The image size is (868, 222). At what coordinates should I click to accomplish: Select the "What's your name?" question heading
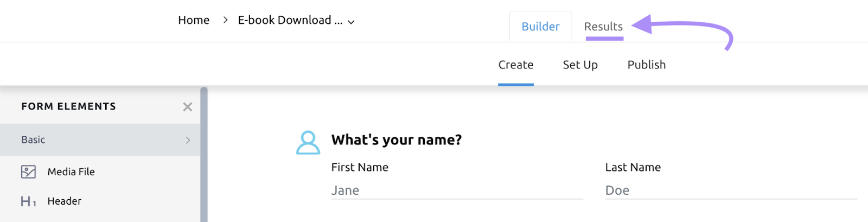coord(397,140)
